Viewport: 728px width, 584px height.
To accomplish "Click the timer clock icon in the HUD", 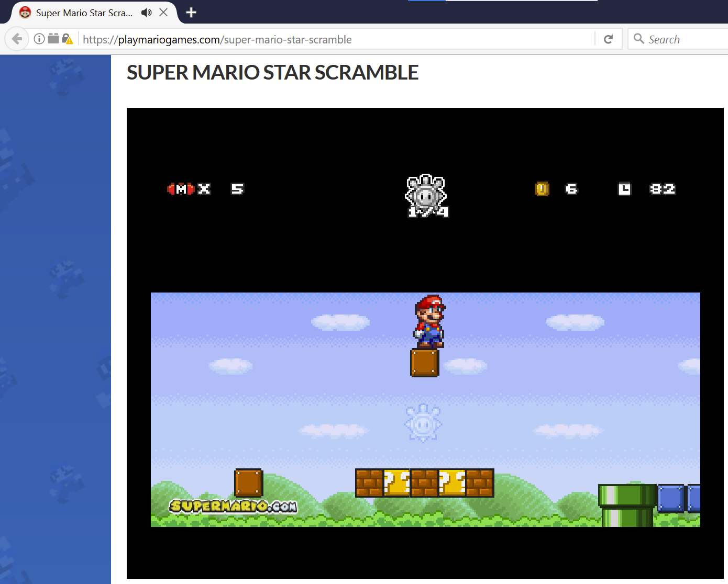I will pyautogui.click(x=625, y=189).
